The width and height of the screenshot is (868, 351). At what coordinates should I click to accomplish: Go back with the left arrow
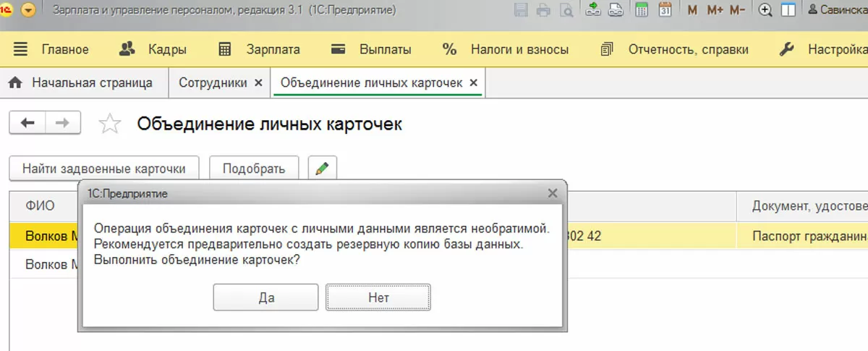point(27,123)
